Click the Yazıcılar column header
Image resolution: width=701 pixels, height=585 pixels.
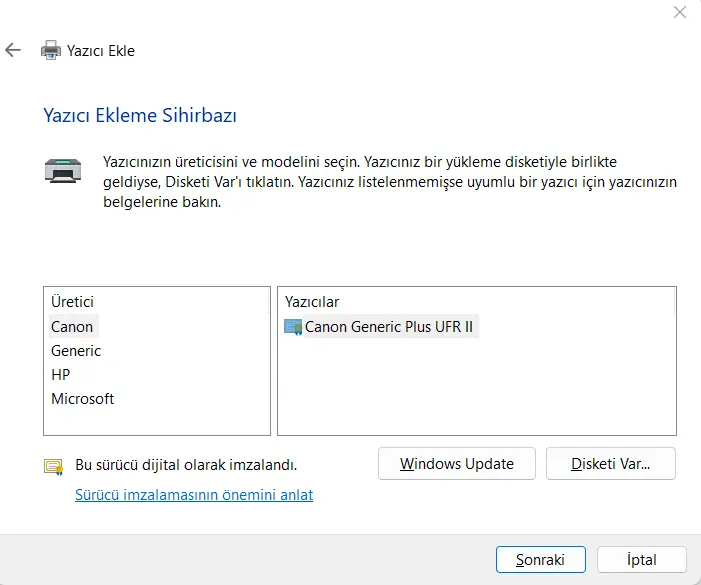tap(312, 302)
